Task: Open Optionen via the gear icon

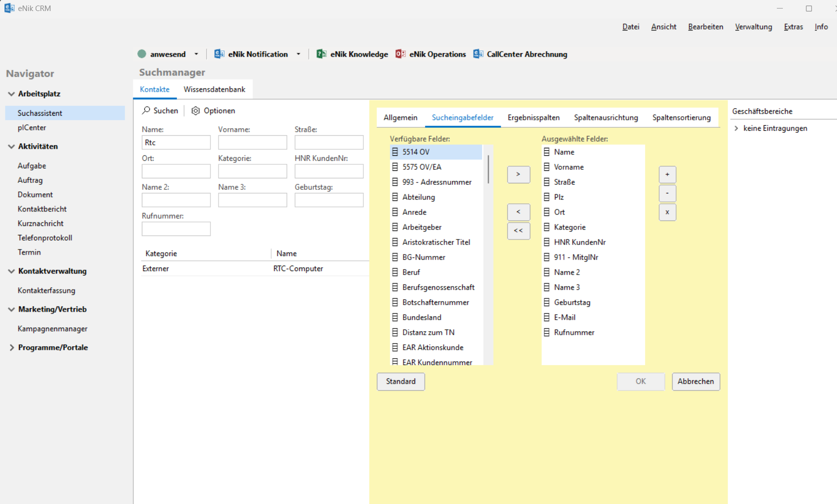Action: pos(195,111)
